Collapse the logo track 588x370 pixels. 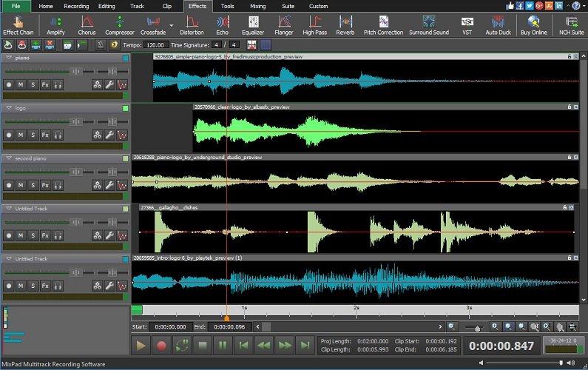9,108
